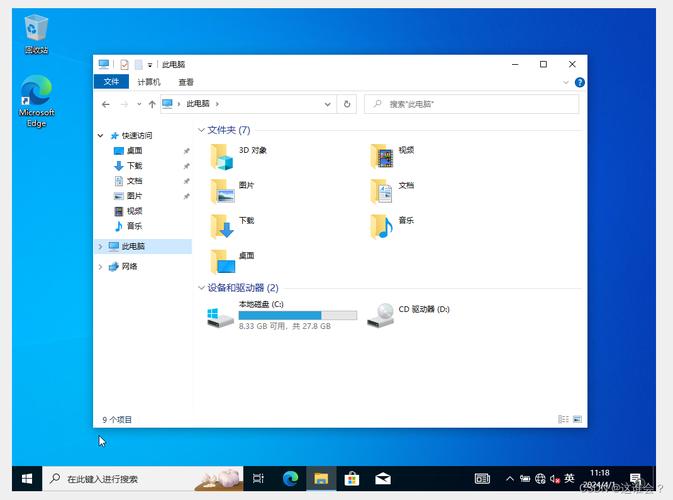Screen dimensions: 673x500
Task: Select the CD 驱动器 (D:) drive
Action: 408,315
